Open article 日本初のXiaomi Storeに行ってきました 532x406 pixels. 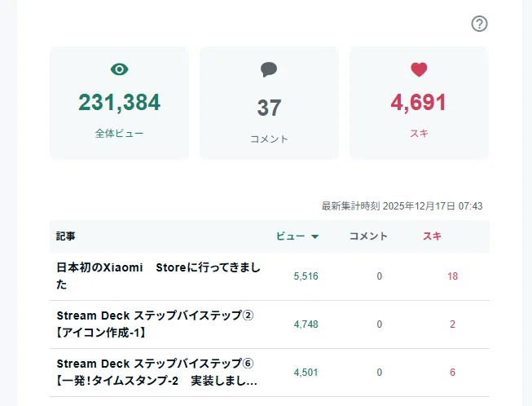[158, 276]
